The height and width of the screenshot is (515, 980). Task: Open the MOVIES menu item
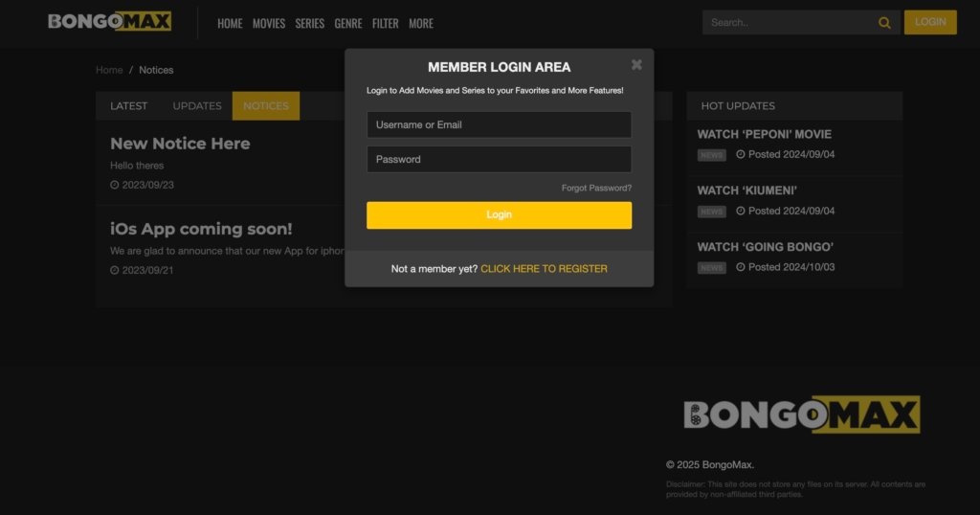269,24
